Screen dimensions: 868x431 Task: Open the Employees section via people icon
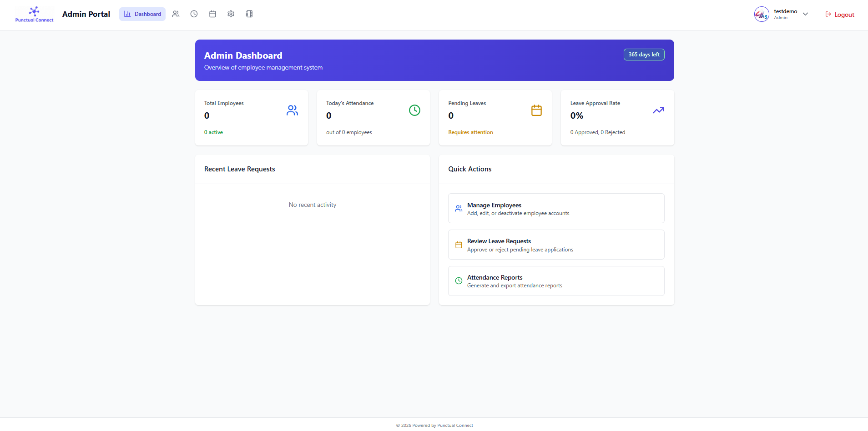tap(176, 14)
